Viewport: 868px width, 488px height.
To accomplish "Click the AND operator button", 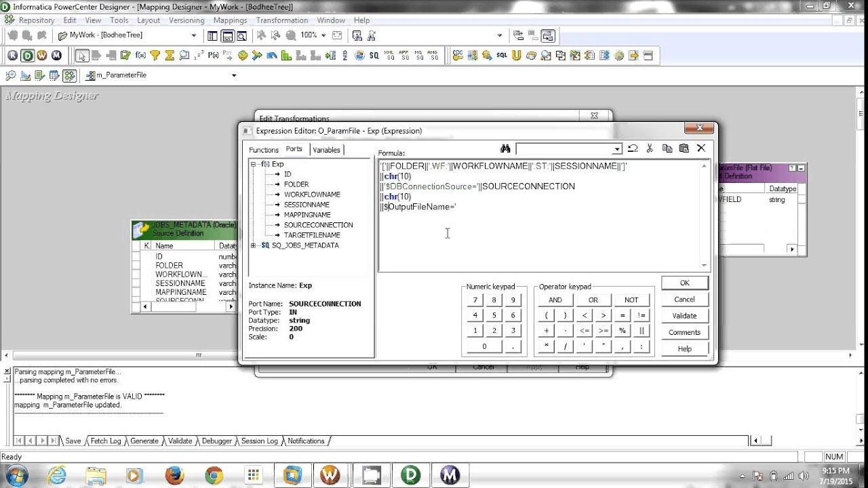I will pos(555,300).
